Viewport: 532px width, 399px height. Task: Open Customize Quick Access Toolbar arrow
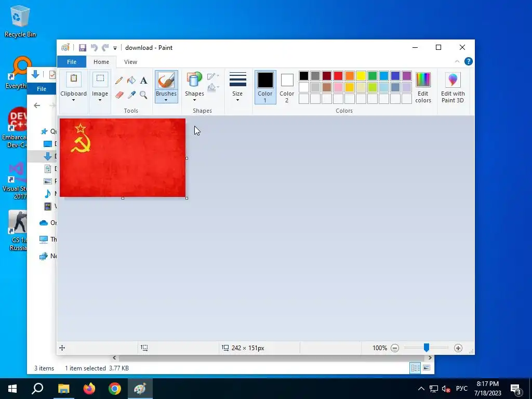[x=115, y=48]
